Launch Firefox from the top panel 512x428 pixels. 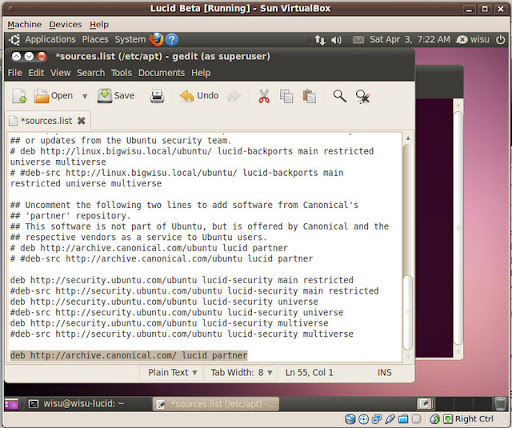click(x=156, y=39)
